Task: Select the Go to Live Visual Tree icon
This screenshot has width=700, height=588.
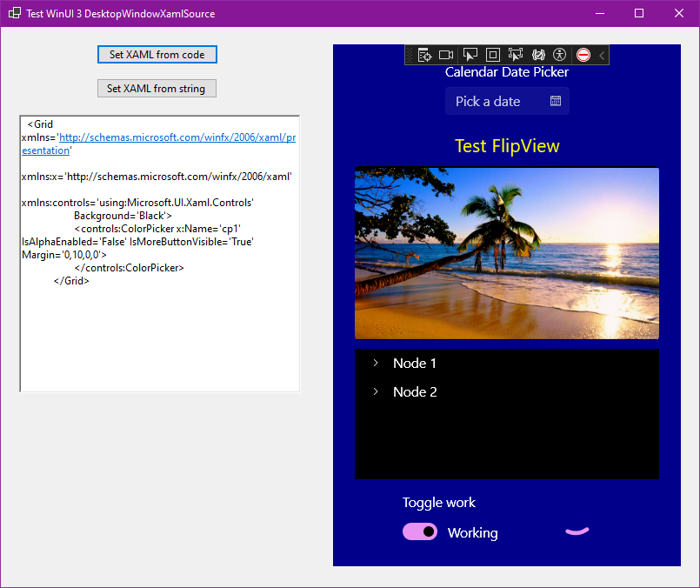Action: pyautogui.click(x=423, y=54)
